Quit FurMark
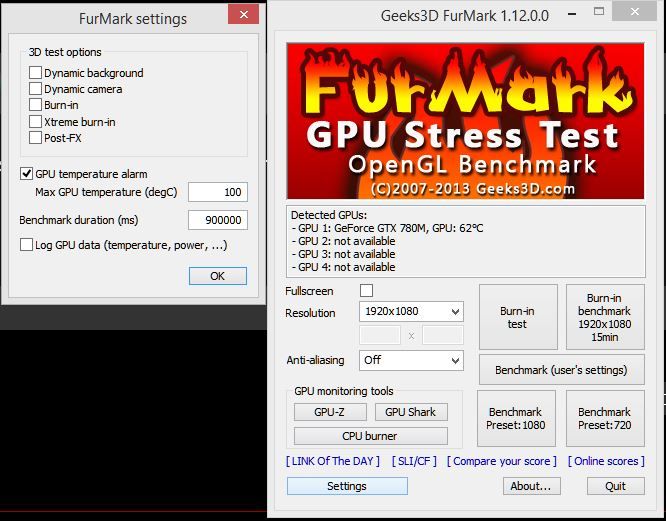 point(615,486)
